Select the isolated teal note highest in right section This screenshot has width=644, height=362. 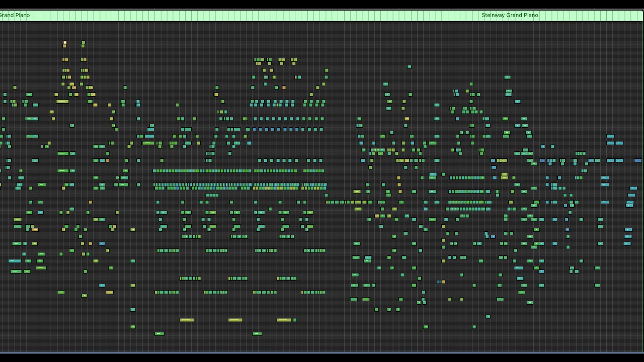pos(409,67)
